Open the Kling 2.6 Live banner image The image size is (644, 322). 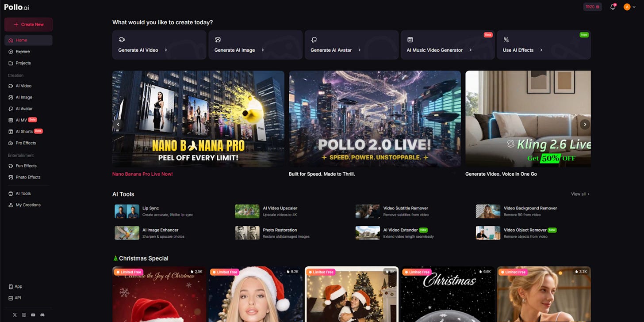click(x=528, y=119)
